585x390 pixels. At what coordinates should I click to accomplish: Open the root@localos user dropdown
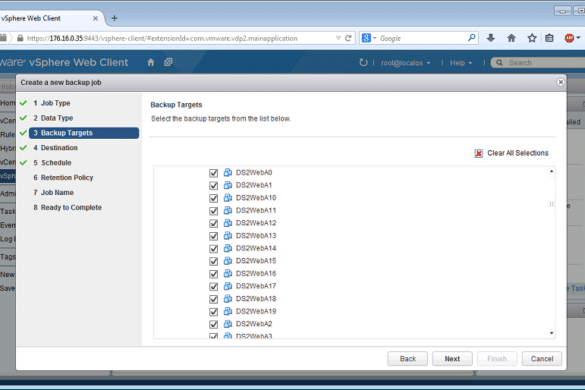coord(405,63)
